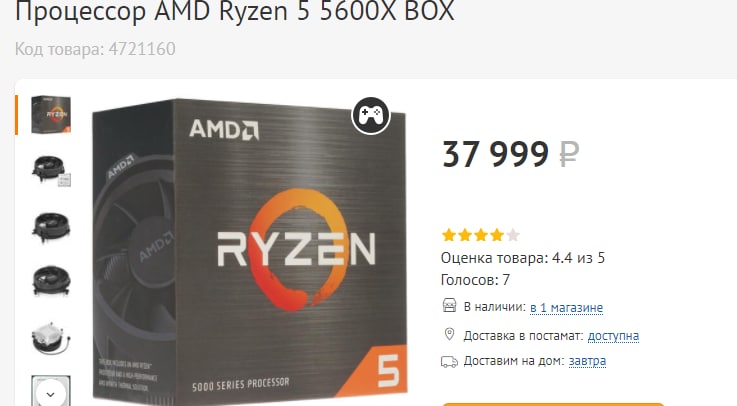The height and width of the screenshot is (406, 737).
Task: Click the fourth gold rating star
Action: click(x=497, y=234)
